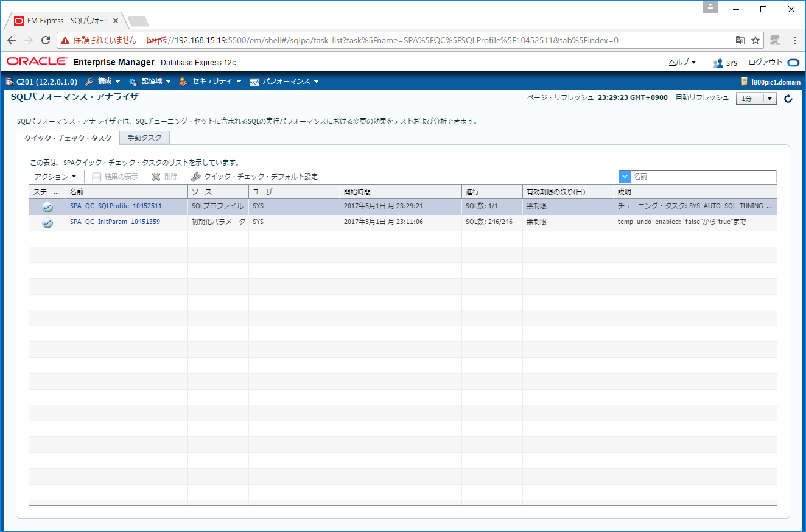The width and height of the screenshot is (806, 532).
Task: Click the SYS user icon
Action: 718,63
